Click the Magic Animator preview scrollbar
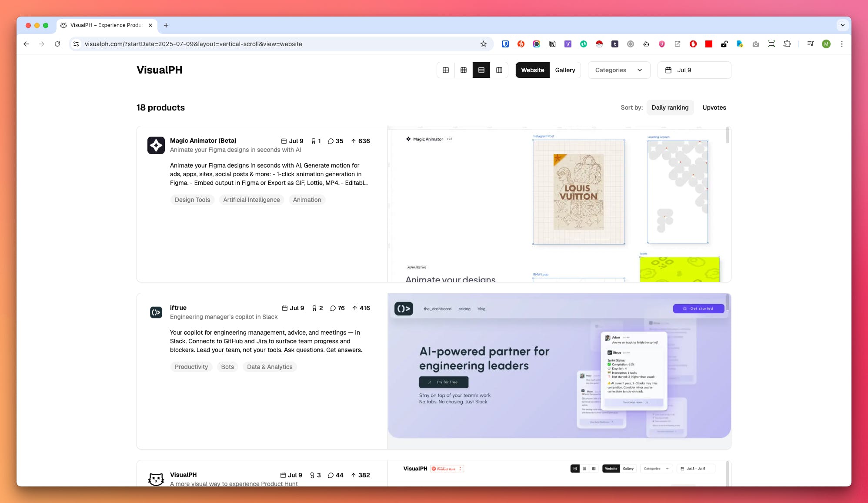The image size is (868, 503). coord(728,135)
